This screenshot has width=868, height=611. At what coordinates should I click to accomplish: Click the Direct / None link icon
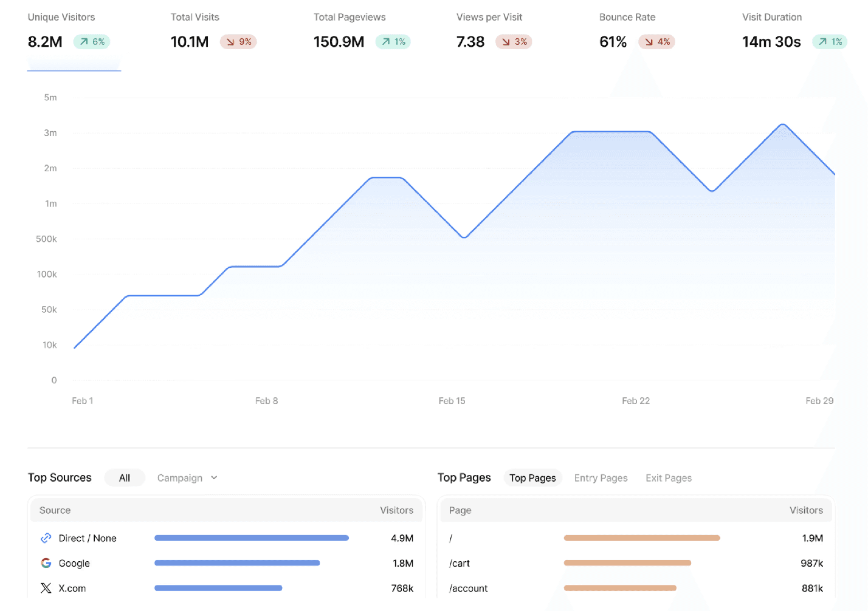click(46, 538)
